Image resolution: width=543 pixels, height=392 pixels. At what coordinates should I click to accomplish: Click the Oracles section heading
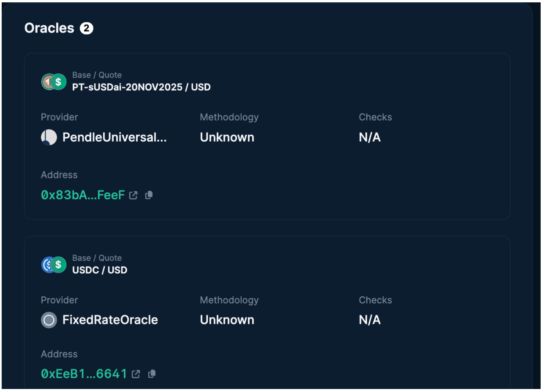point(49,28)
